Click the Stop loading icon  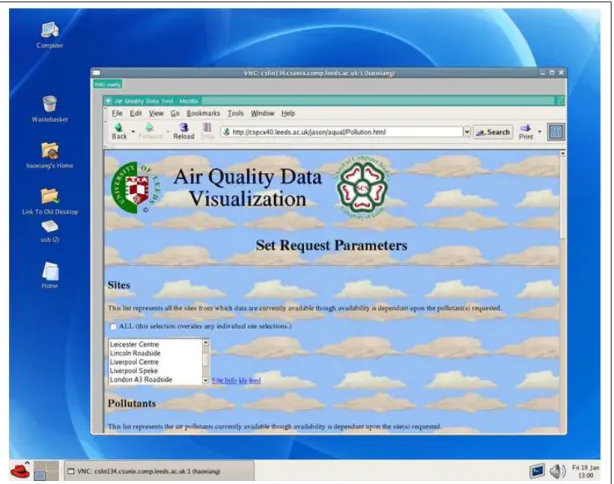(x=207, y=127)
